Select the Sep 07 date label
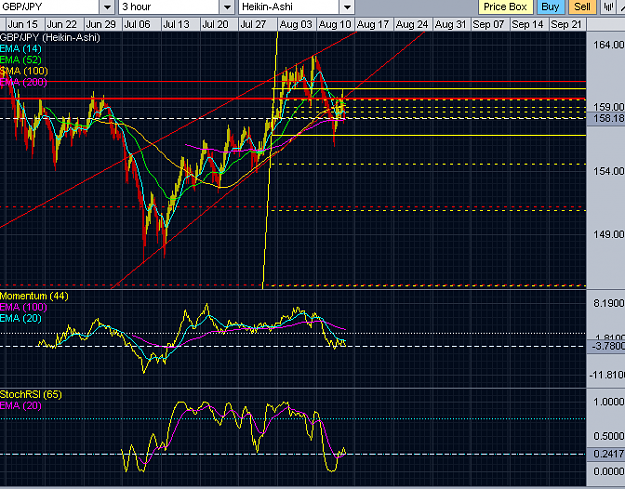This screenshot has width=625, height=489. pos(488,24)
